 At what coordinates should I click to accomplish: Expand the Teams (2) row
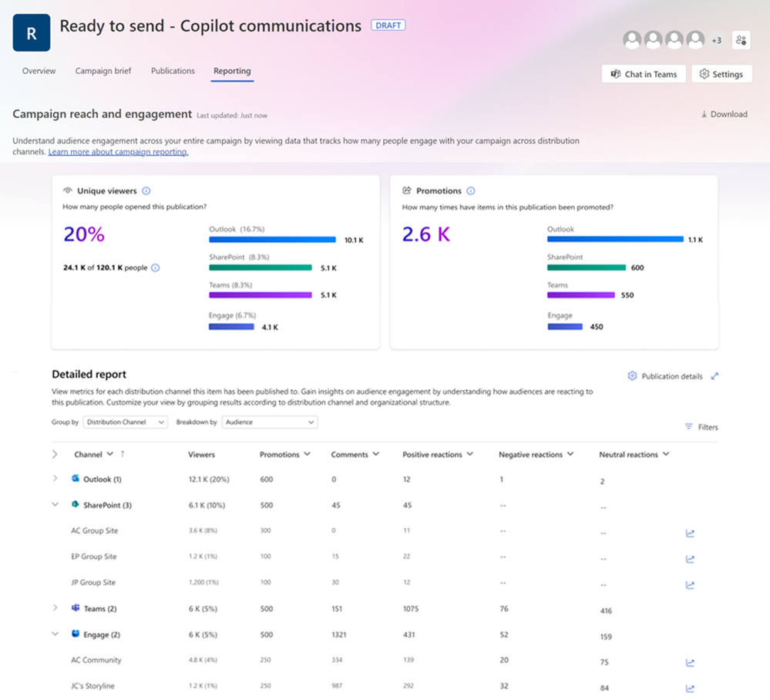(55, 608)
